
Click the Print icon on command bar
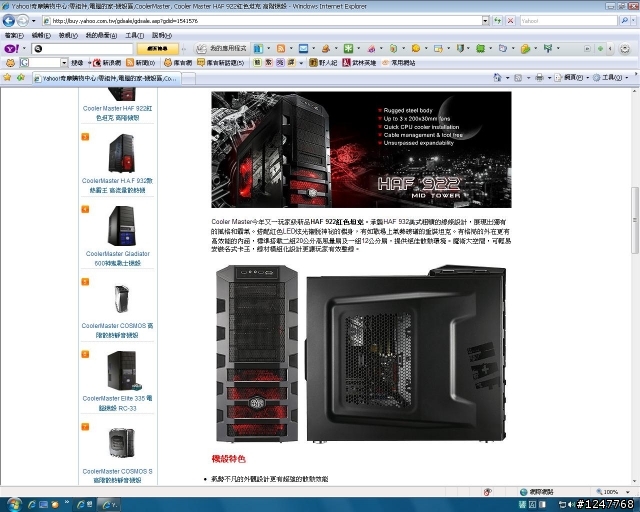[x=539, y=78]
